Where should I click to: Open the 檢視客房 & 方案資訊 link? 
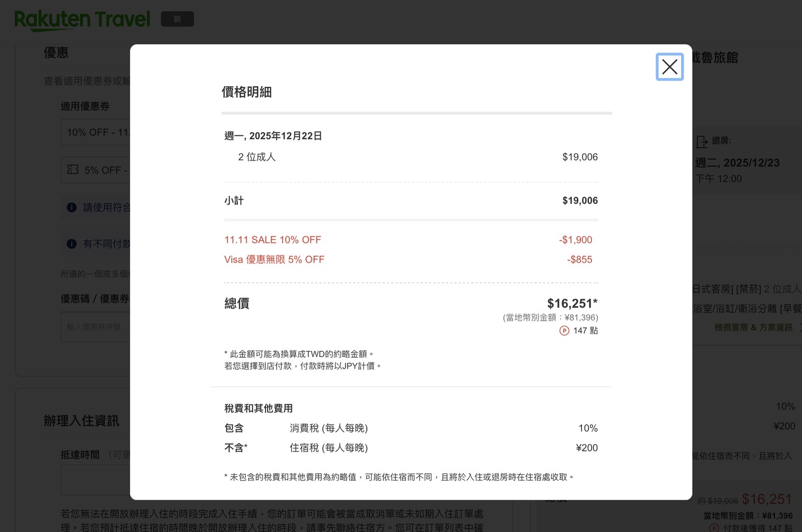pos(753,327)
